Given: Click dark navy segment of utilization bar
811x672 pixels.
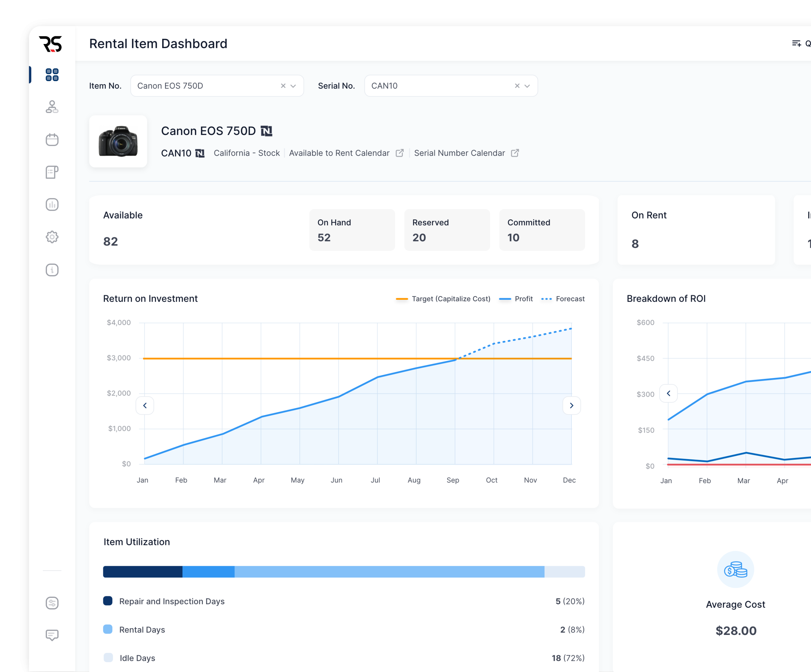Looking at the screenshot, I should [x=143, y=572].
